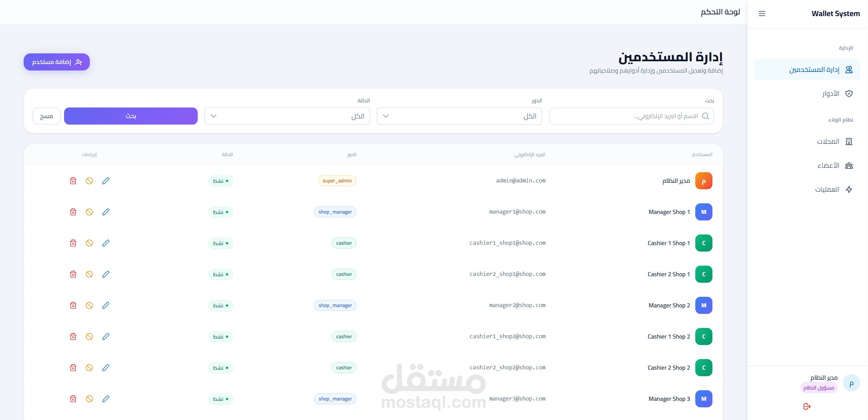The image size is (868, 420).
Task: Click the purple بحث search button
Action: pos(131,116)
